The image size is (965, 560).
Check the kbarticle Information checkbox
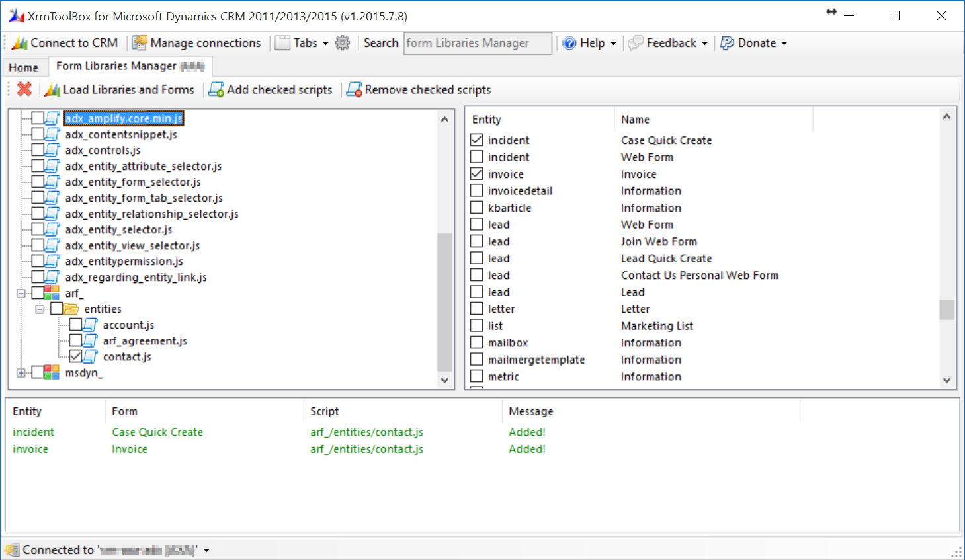point(476,207)
